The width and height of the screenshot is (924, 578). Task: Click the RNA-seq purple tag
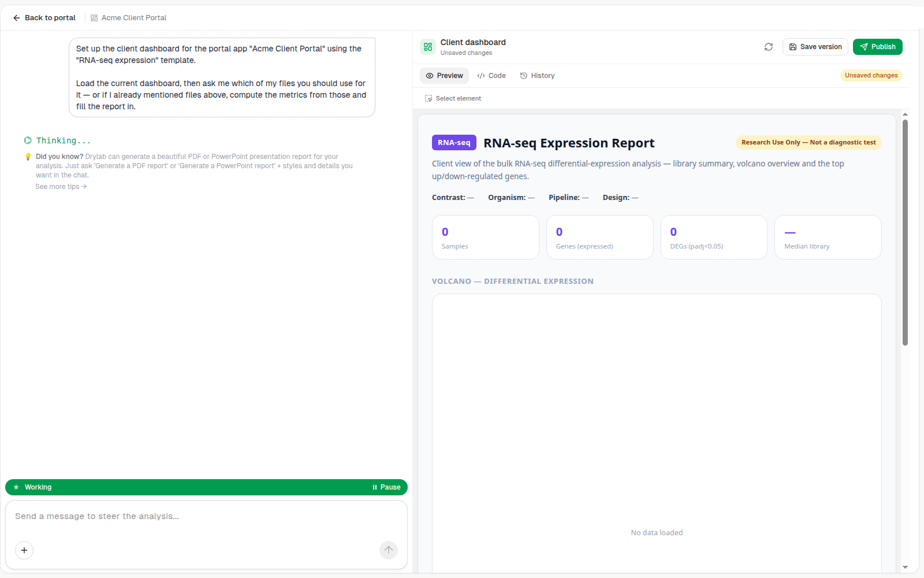[x=454, y=143]
